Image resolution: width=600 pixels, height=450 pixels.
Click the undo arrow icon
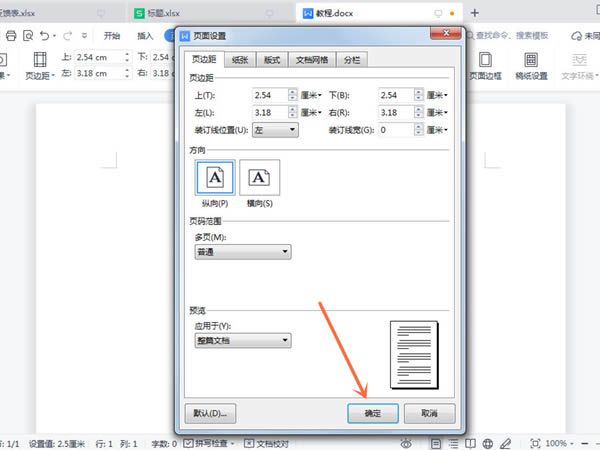point(45,36)
